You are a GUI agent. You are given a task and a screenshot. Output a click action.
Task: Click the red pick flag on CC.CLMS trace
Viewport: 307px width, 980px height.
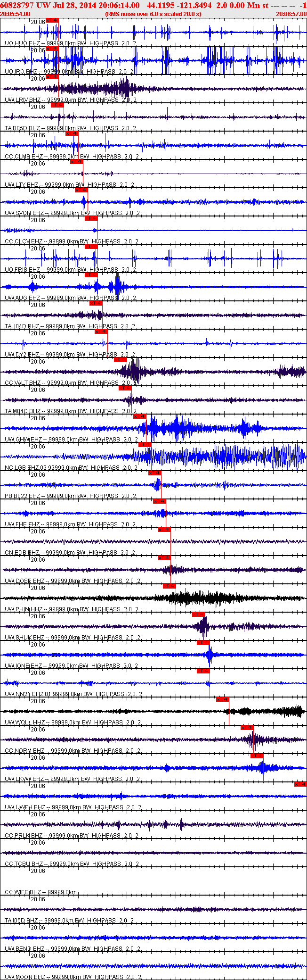pos(72,133)
